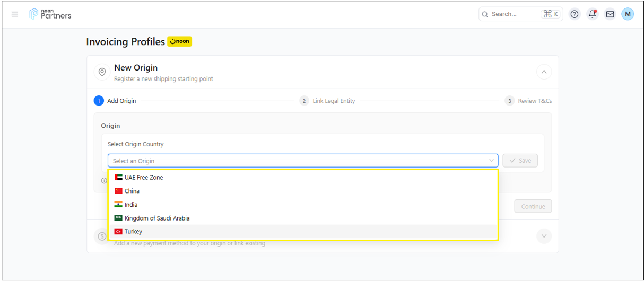The width and height of the screenshot is (644, 281).
Task: Expand the payment method section chevron
Action: pyautogui.click(x=544, y=236)
